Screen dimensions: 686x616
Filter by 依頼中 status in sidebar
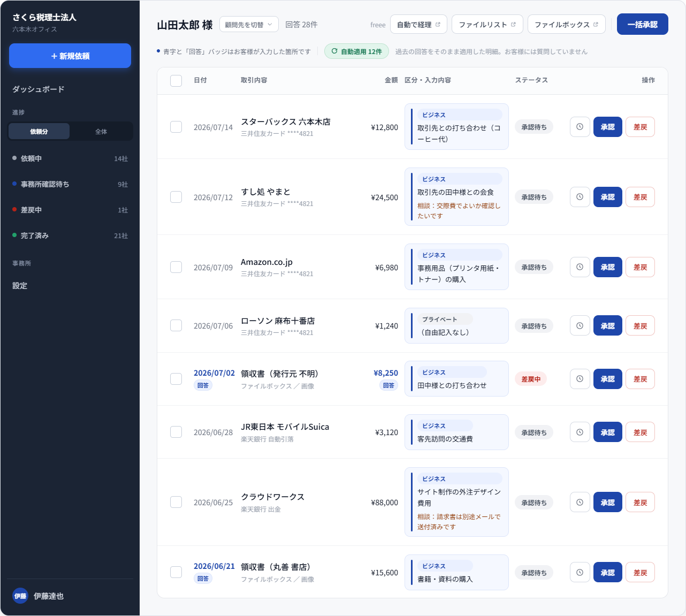[70, 158]
